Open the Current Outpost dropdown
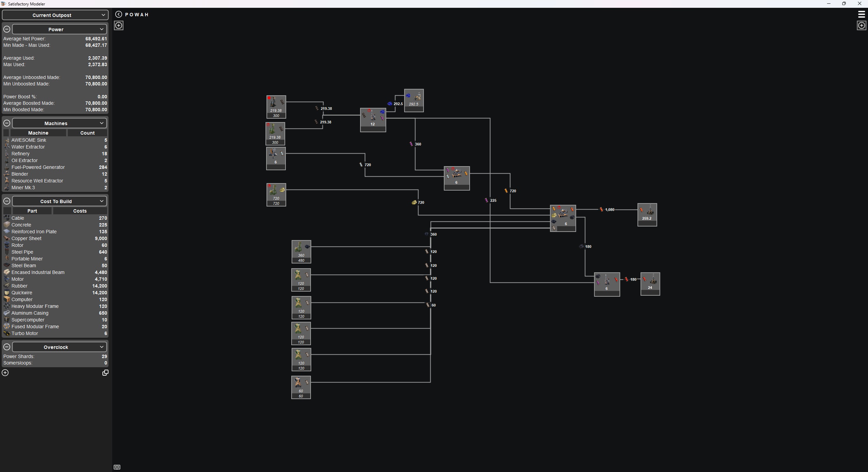The height and width of the screenshot is (472, 868). (55, 15)
